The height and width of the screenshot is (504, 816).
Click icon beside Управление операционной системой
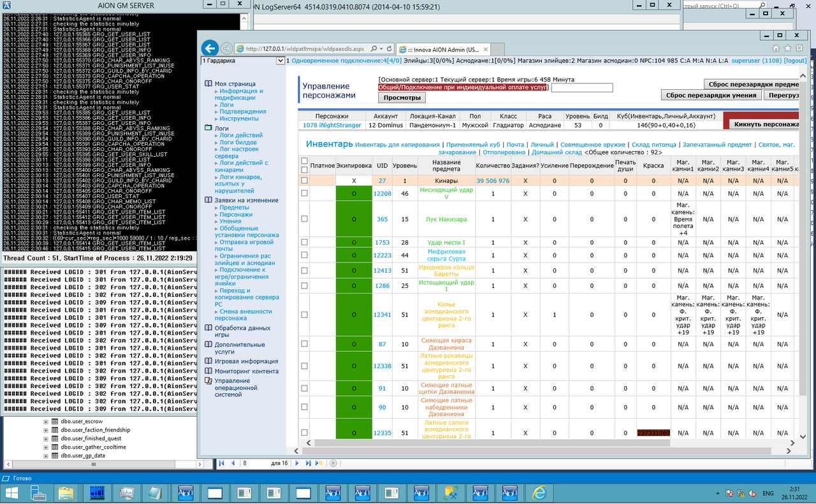[x=208, y=380]
